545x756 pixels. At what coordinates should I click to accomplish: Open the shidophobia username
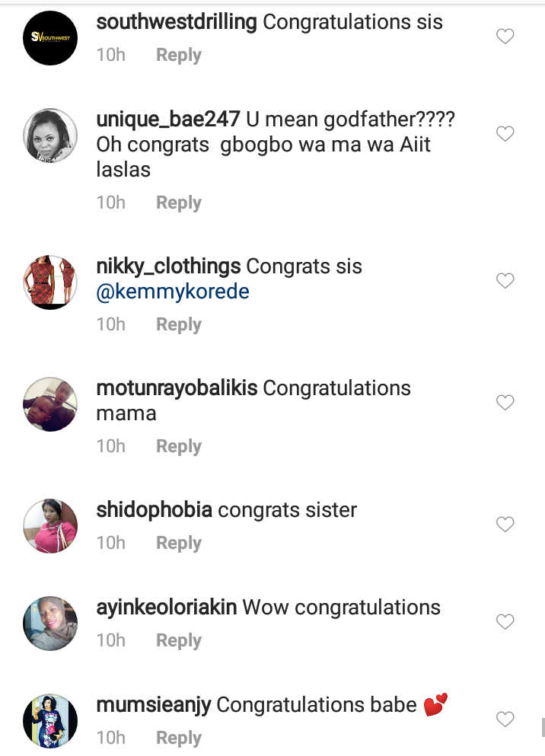point(155,509)
